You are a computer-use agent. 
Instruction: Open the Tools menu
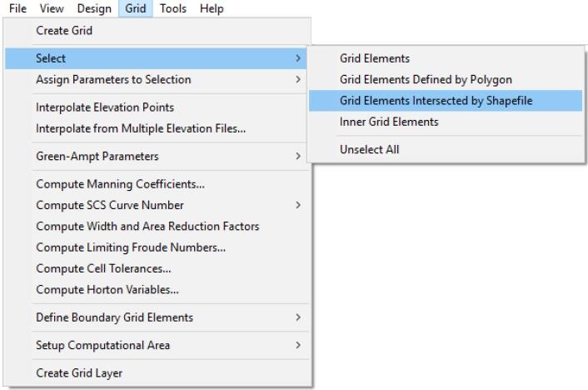click(x=174, y=8)
